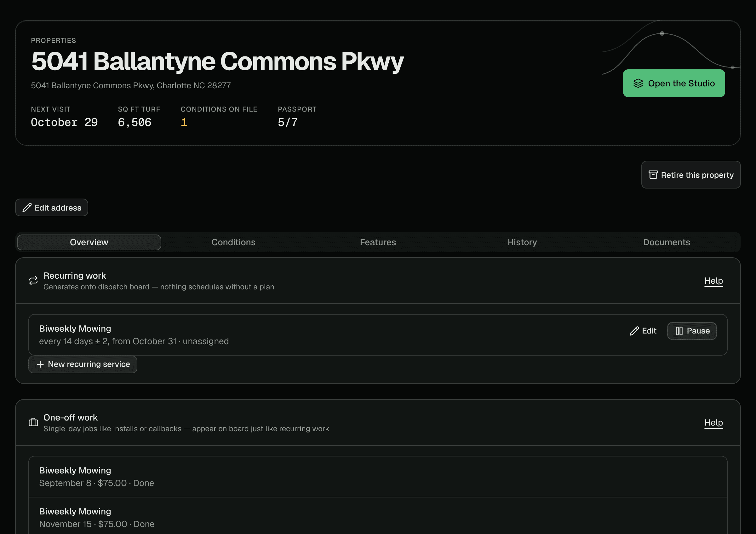
Task: Click the One-off work section title
Action: [71, 417]
